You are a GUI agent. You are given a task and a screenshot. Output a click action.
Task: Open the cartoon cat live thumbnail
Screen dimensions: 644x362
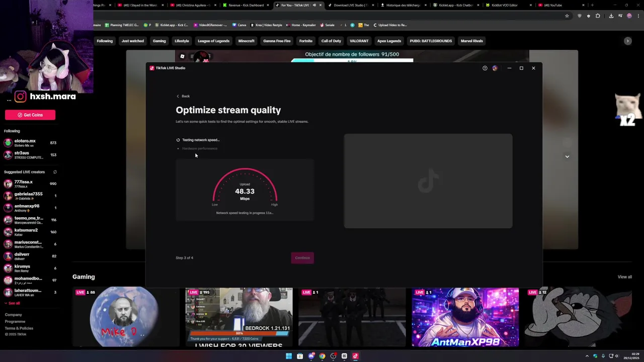[579, 317]
